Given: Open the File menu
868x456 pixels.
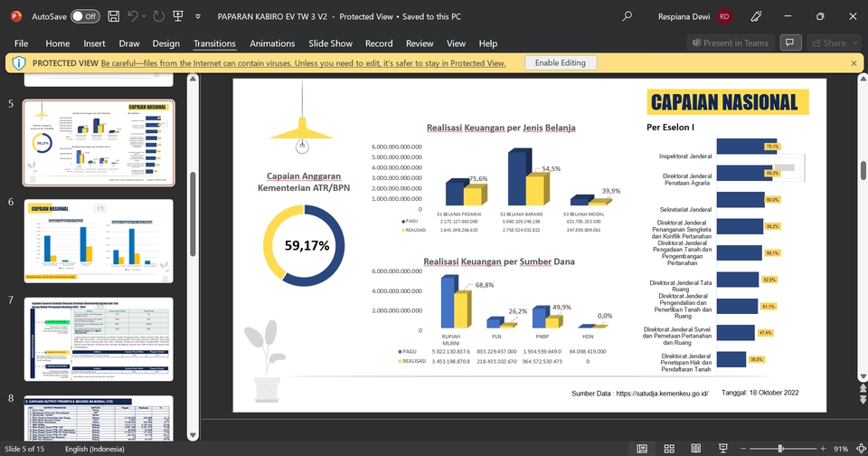Looking at the screenshot, I should (21, 43).
